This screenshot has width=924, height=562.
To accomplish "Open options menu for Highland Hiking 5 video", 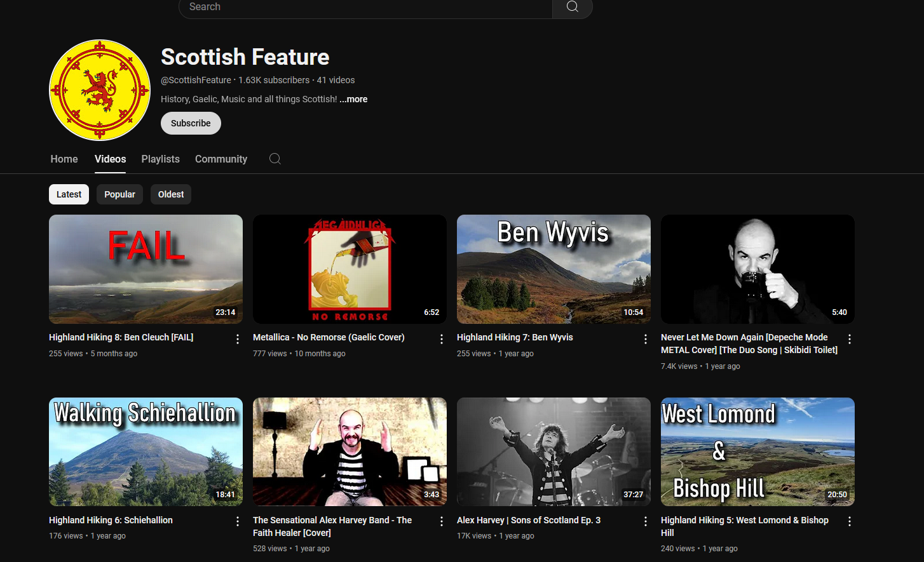I will [x=850, y=521].
